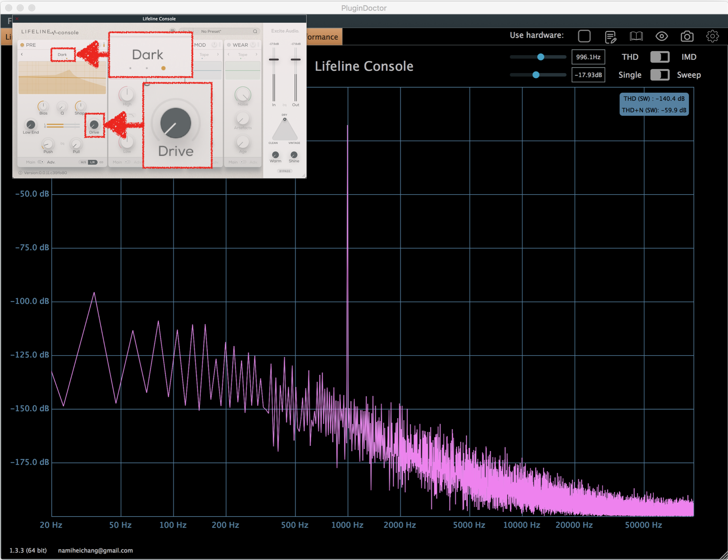Click the Low End knob
The image size is (728, 560).
(30, 125)
